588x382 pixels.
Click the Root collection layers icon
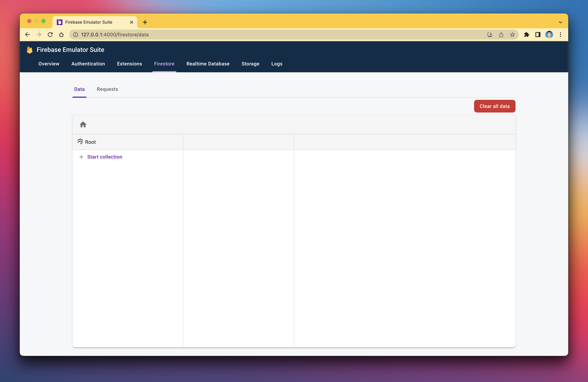click(x=80, y=142)
